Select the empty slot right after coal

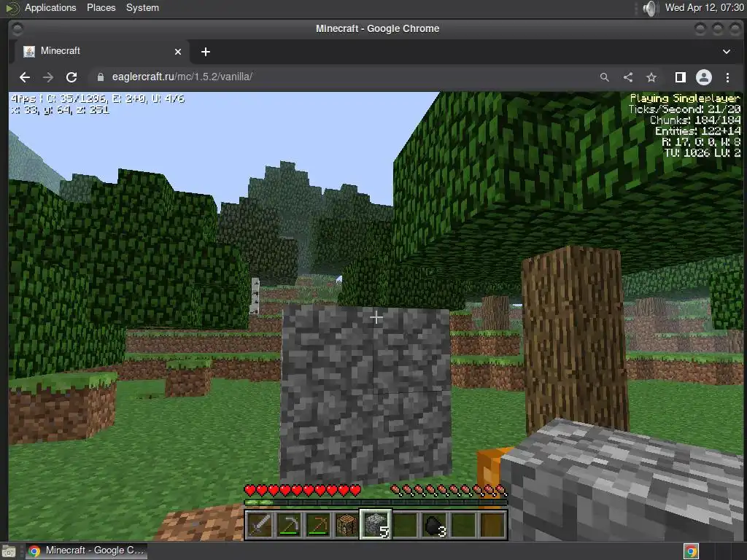pyautogui.click(x=463, y=525)
